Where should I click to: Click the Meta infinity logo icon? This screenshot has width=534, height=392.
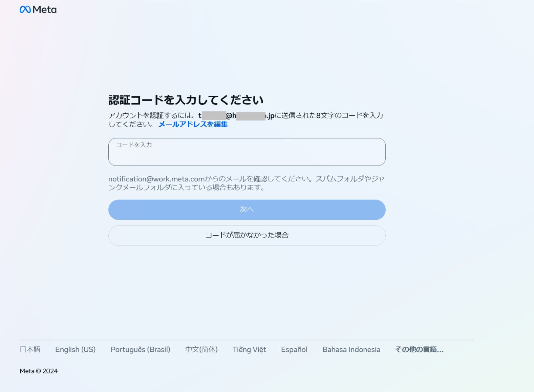coord(25,9)
